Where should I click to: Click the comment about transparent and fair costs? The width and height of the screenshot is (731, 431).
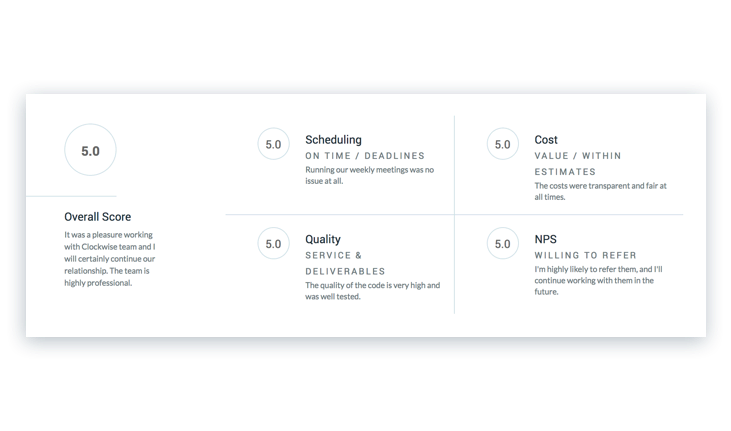coord(600,191)
